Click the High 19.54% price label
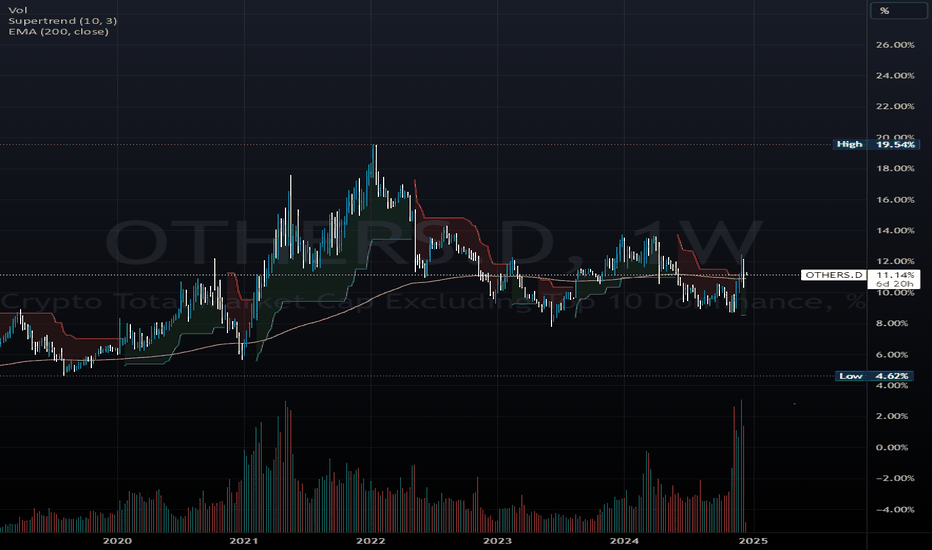Image resolution: width=932 pixels, height=550 pixels. (x=876, y=144)
